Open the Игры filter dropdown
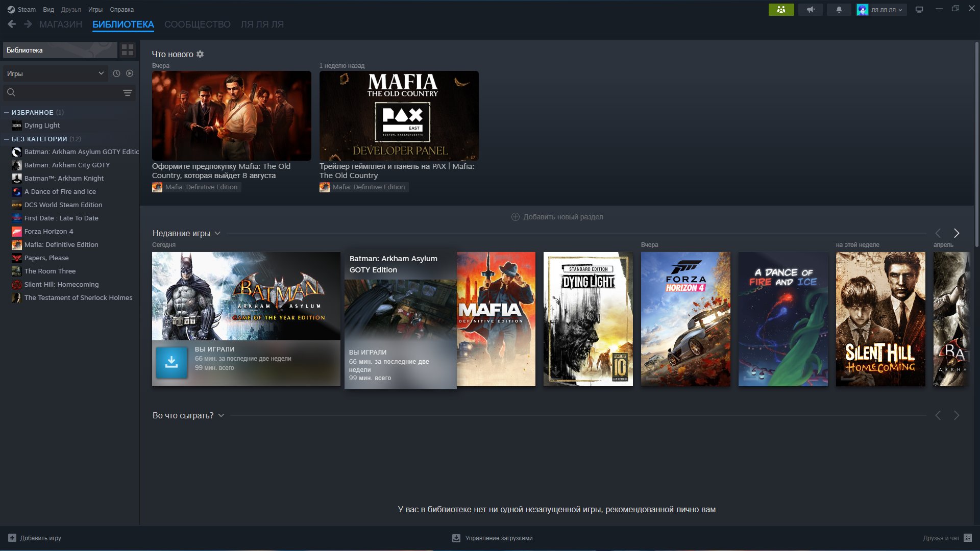Viewport: 980px width, 551px height. click(x=55, y=73)
